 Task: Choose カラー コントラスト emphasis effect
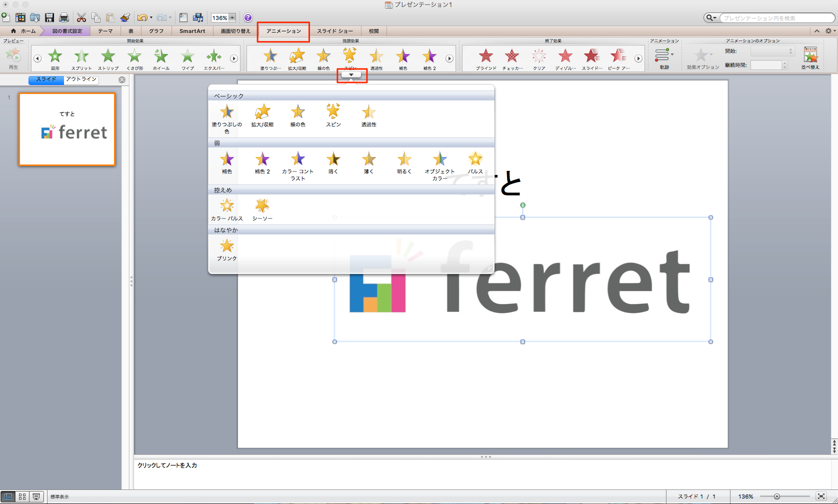tap(298, 165)
